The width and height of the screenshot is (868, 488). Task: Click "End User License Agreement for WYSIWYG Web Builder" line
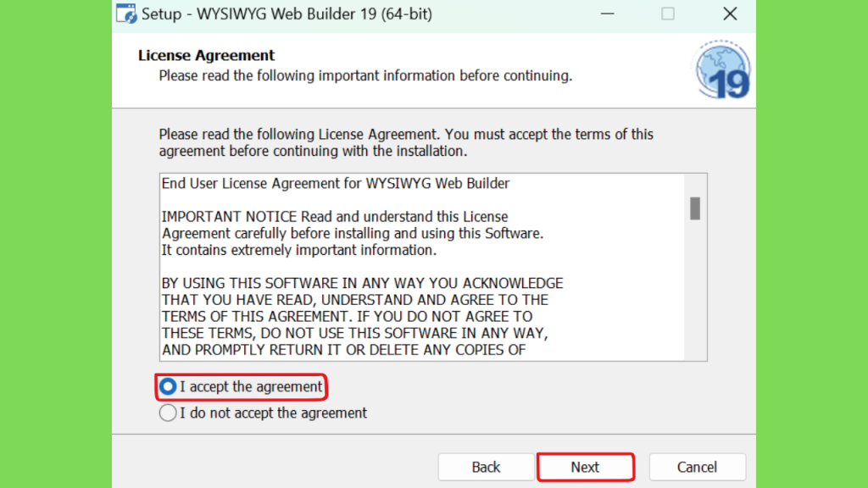(336, 184)
